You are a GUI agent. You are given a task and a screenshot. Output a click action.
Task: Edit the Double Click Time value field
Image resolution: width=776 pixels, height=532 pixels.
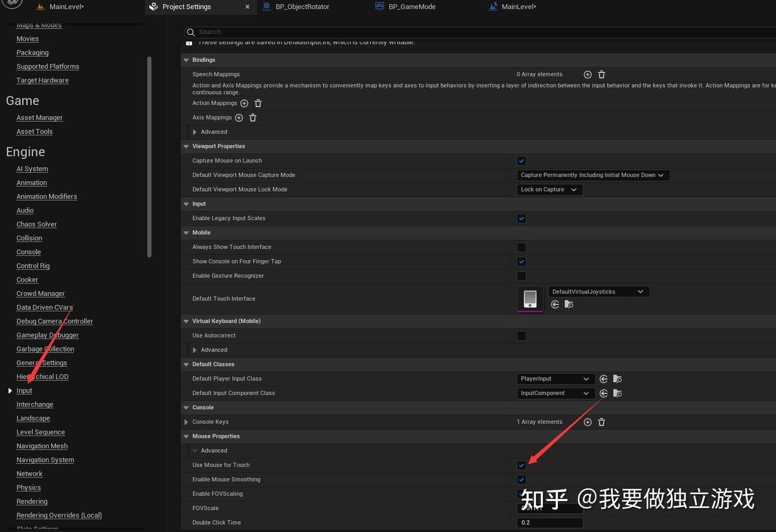coord(549,522)
